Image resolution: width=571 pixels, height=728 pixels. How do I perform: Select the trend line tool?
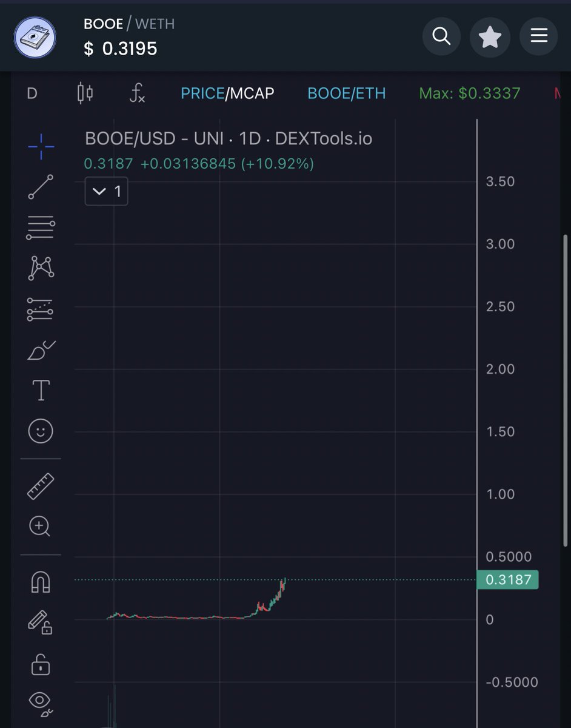coord(41,187)
